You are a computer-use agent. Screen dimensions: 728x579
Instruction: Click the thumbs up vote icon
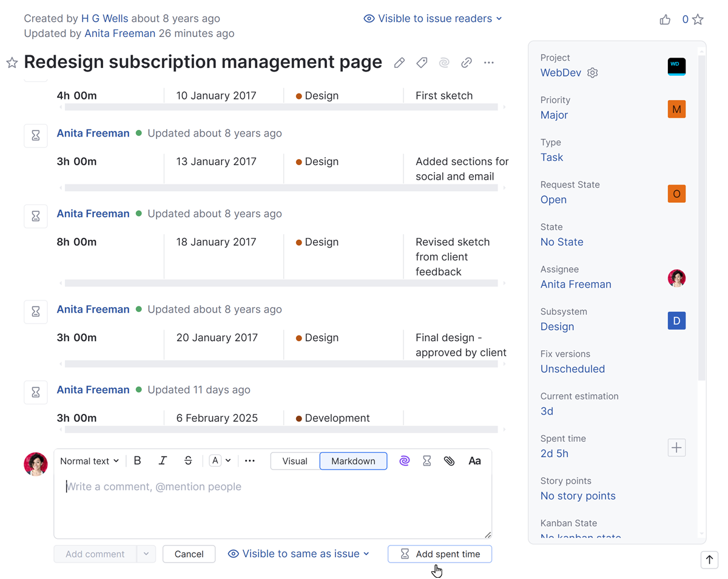(665, 19)
